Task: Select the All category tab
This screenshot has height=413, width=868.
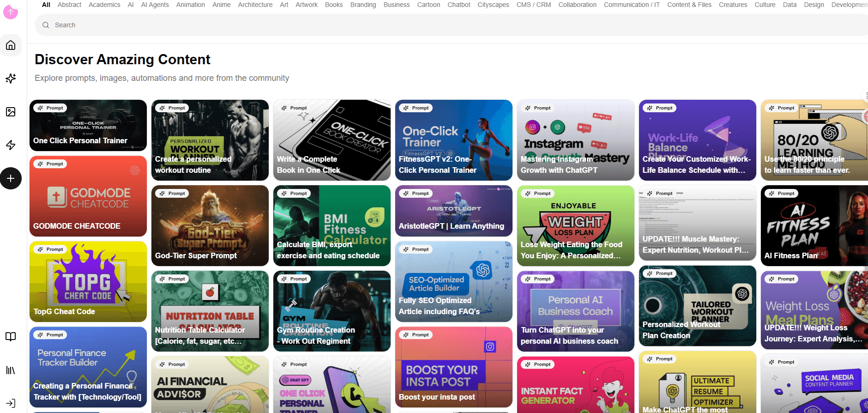Action: (46, 5)
